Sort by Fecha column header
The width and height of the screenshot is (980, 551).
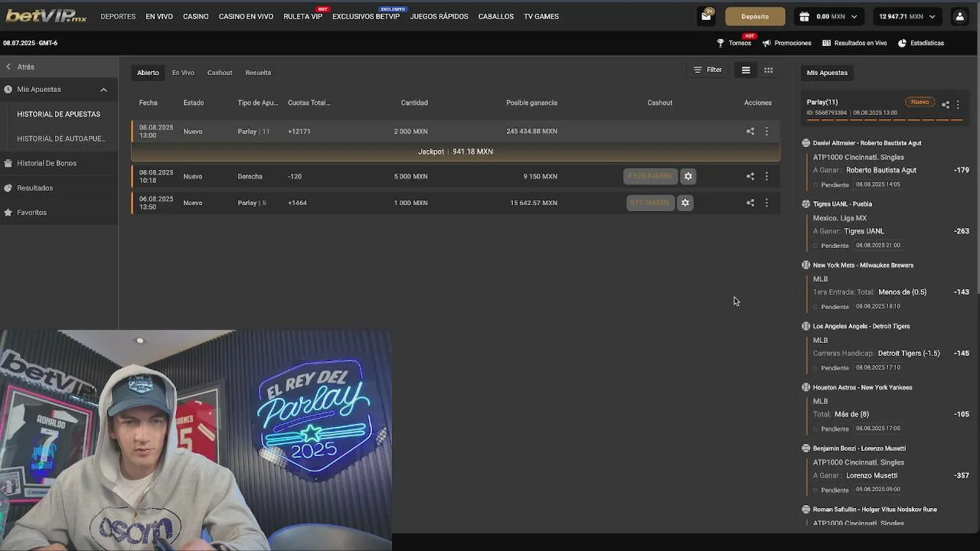coord(148,103)
